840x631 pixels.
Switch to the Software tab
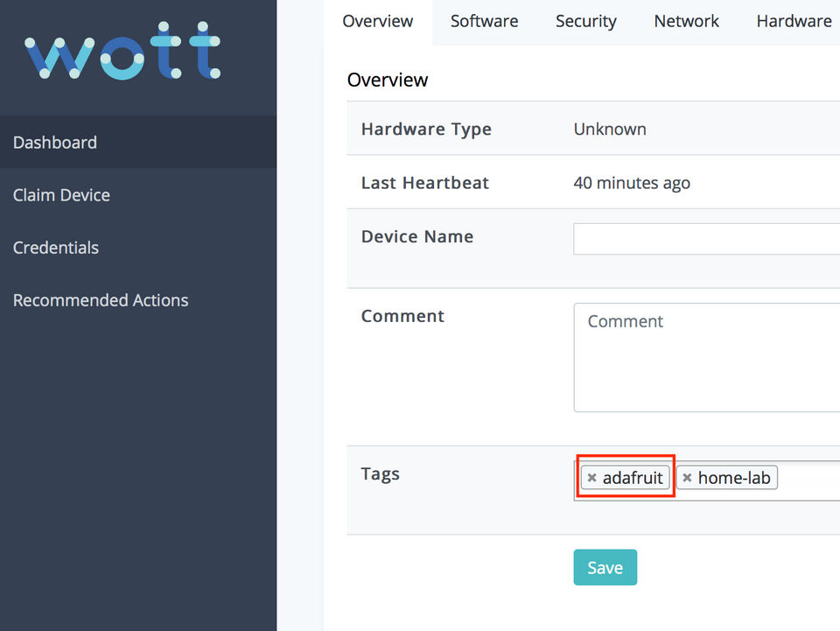484,22
